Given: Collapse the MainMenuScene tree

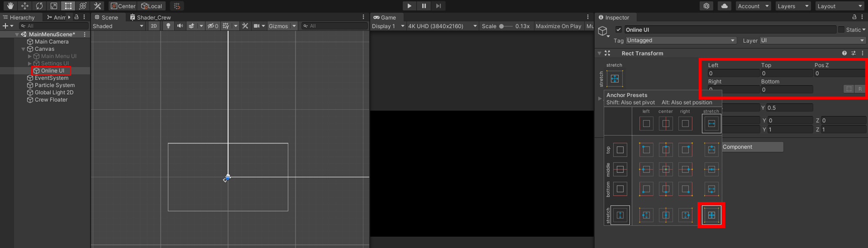Looking at the screenshot, I should tap(17, 34).
